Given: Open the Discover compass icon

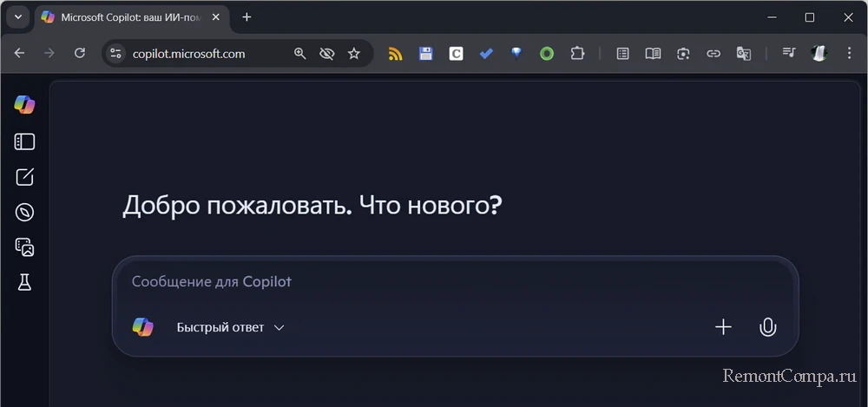Looking at the screenshot, I should pyautogui.click(x=24, y=213).
